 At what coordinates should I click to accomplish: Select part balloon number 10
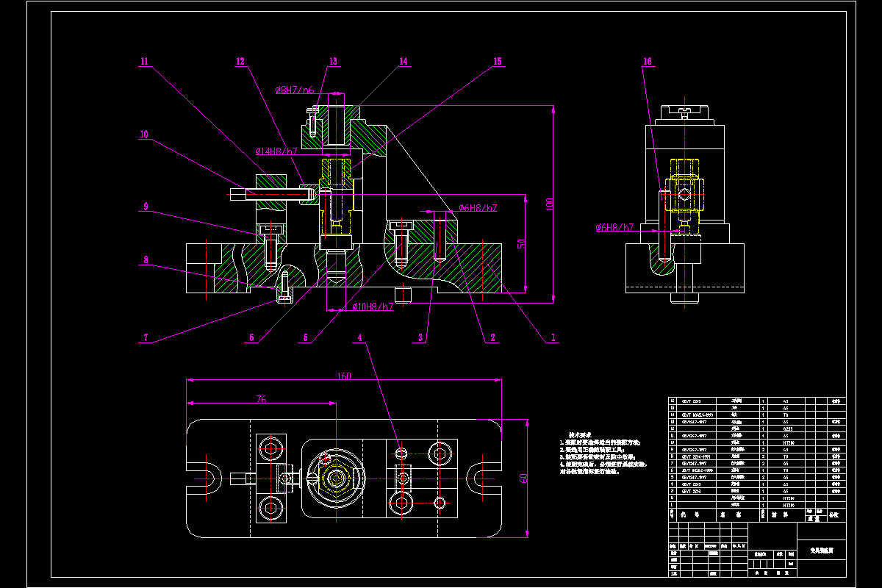pyautogui.click(x=143, y=135)
